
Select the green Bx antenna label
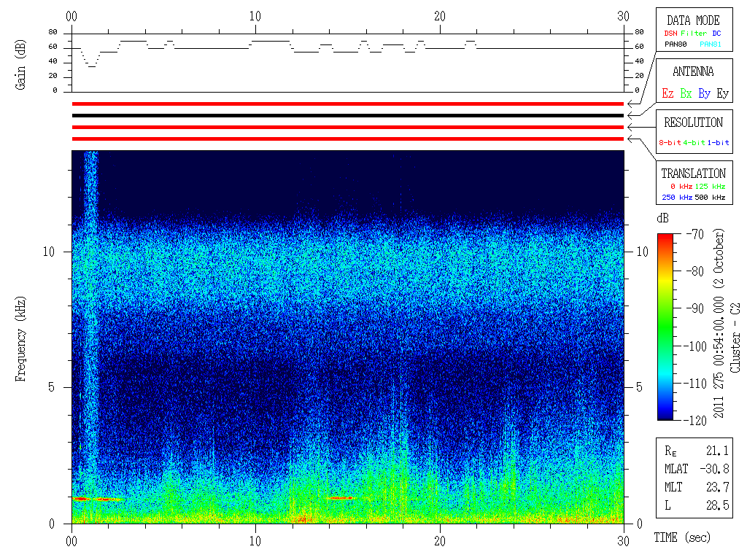[x=686, y=93]
